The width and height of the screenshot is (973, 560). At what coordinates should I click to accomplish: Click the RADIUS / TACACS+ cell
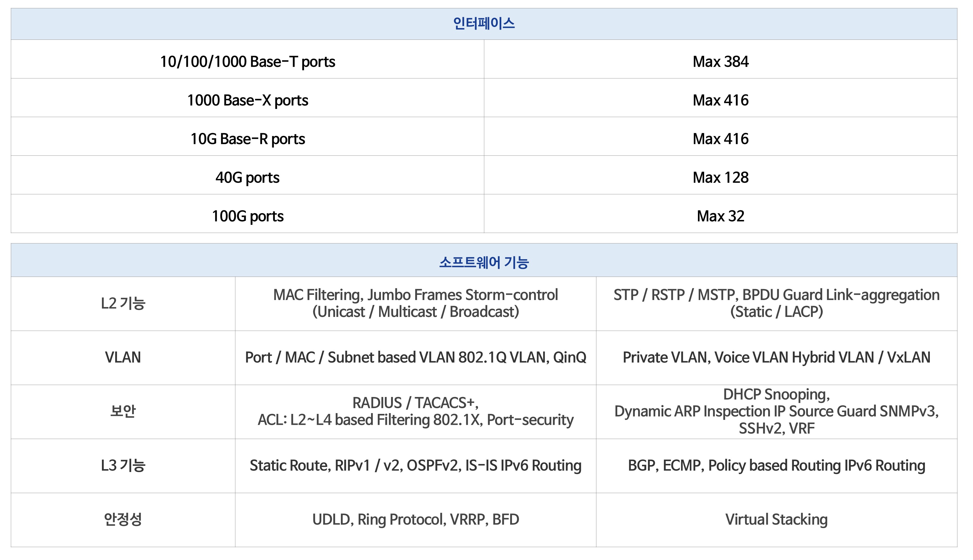(415, 411)
